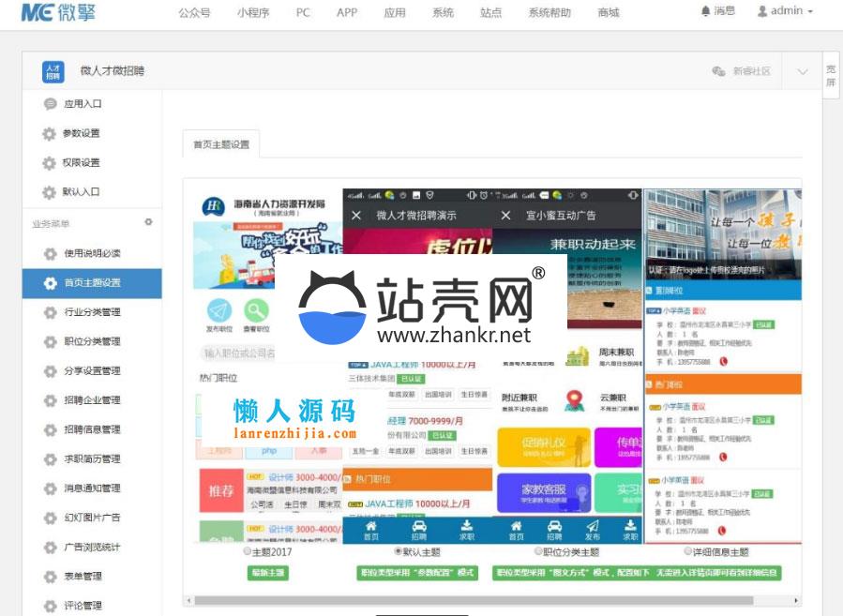Click the green 无需进入详情页 label
Image resolution: width=843 pixels, height=616 pixels.
[x=717, y=573]
